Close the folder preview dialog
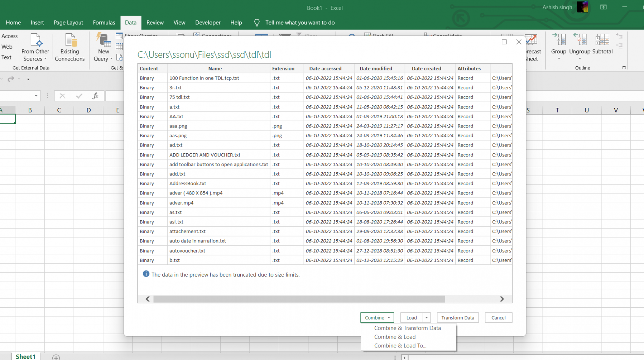Image resolution: width=644 pixels, height=360 pixels. point(519,42)
